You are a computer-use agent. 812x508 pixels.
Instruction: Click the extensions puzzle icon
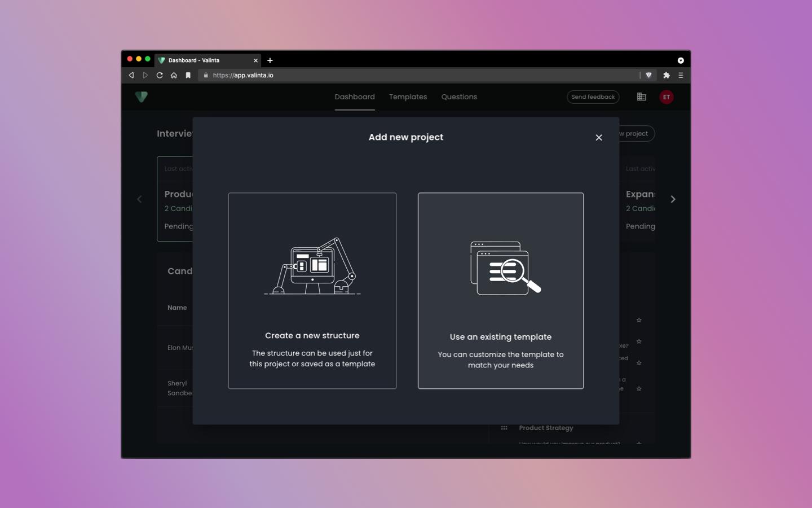click(x=666, y=75)
